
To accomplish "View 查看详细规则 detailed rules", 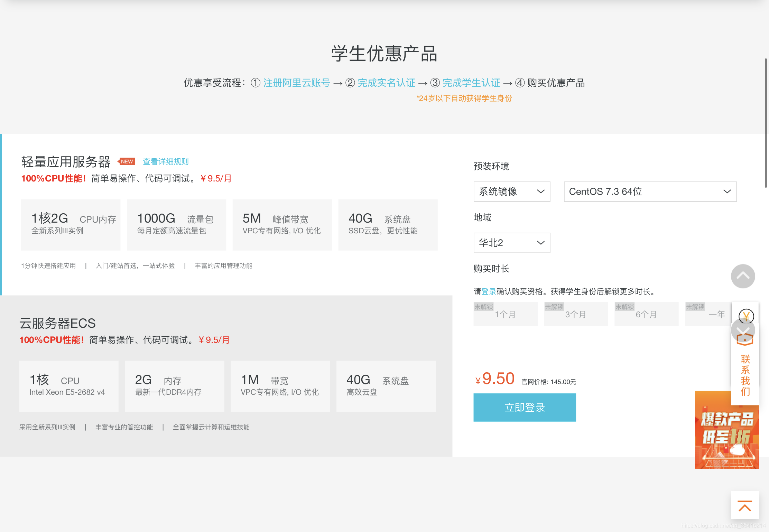I will tap(166, 161).
